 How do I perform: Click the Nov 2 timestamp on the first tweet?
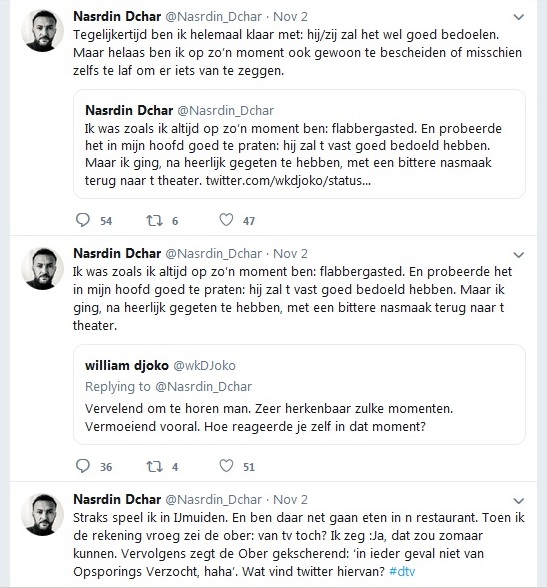[290, 16]
